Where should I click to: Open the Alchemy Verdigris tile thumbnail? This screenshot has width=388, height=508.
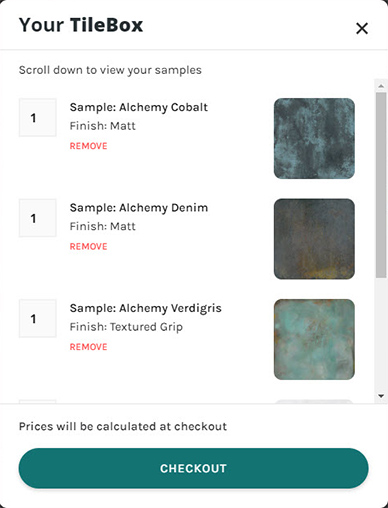coord(314,339)
